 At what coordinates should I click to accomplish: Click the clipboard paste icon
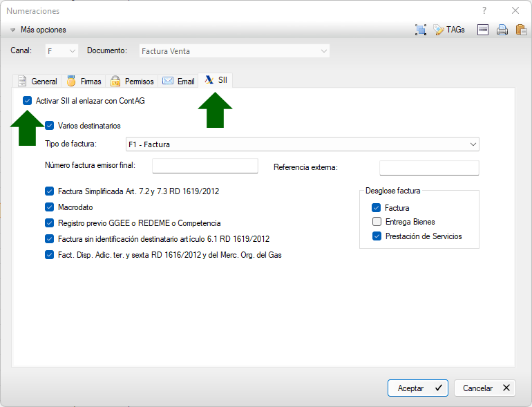click(x=521, y=30)
